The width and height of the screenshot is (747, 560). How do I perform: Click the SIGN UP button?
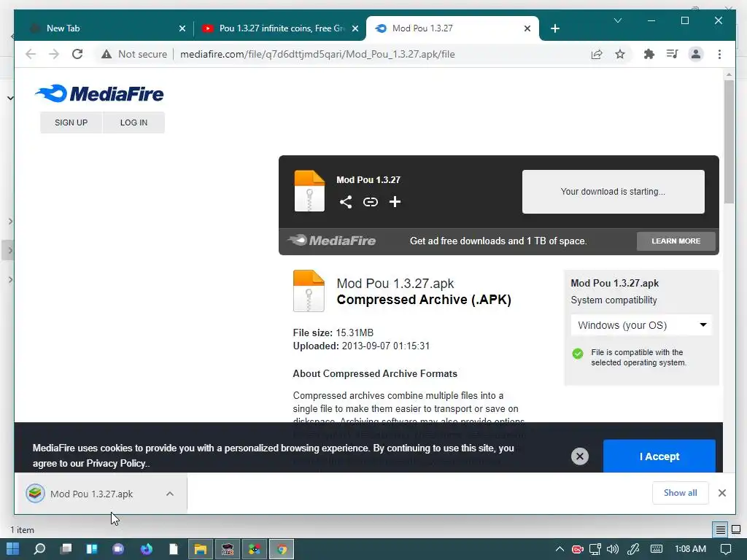coord(71,122)
